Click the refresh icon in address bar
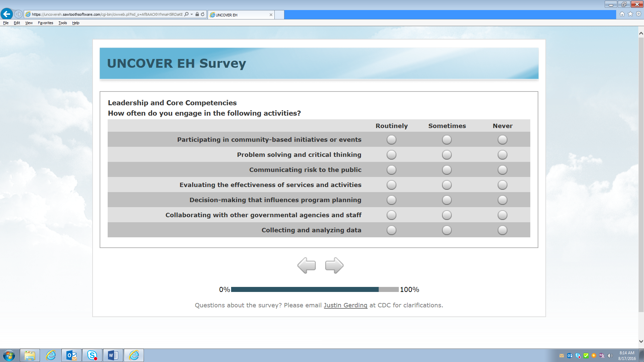Viewport: 644px width, 362px height. click(203, 14)
